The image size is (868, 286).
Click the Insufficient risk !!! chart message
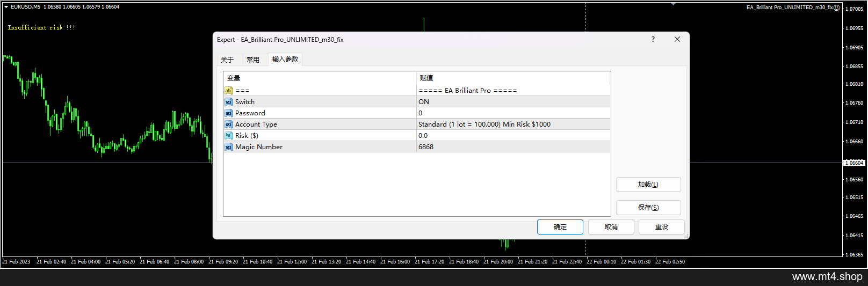(x=41, y=27)
